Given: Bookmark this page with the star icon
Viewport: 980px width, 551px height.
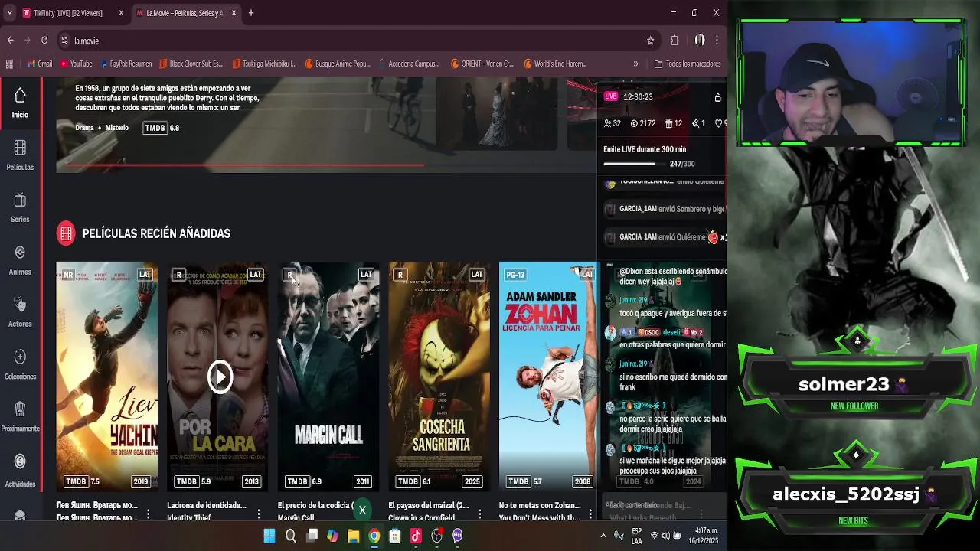Looking at the screenshot, I should point(650,41).
